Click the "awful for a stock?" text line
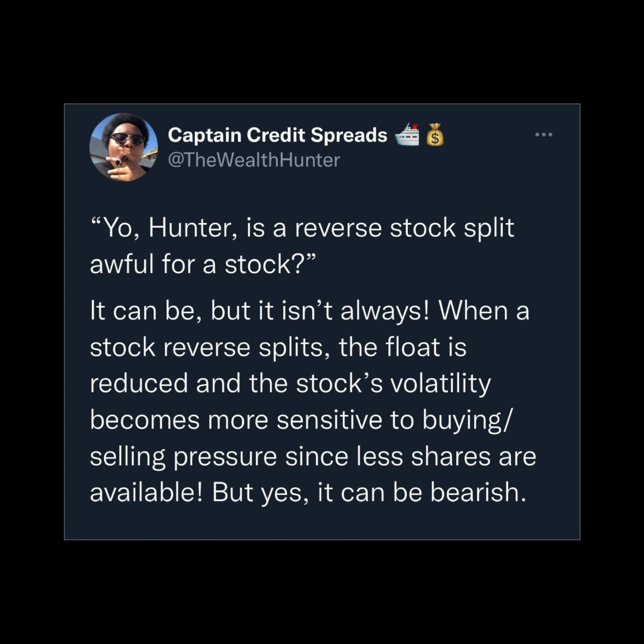 (x=203, y=264)
